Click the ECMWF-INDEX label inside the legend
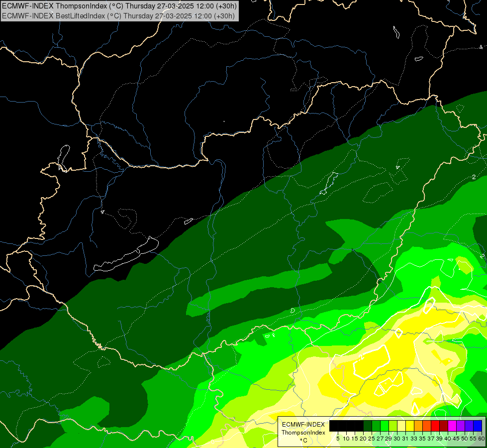Viewport: 487px width, 448px height. (303, 425)
